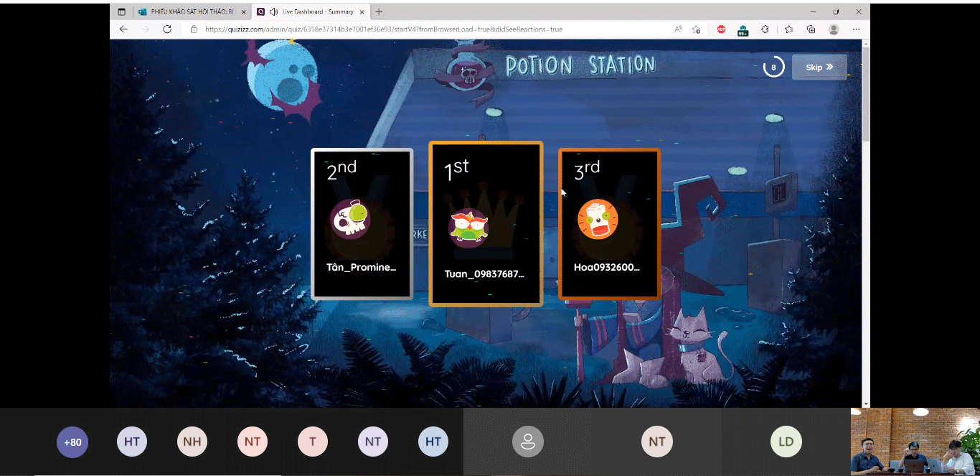Screen dimensions: 980x476
Task: Click the quizizz.com address bar
Action: (430, 29)
